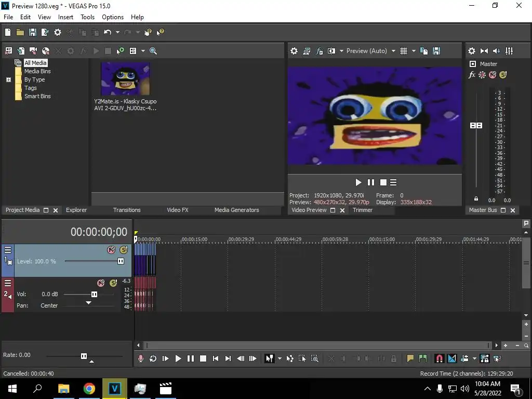Insert a marker on the timeline
The height and width of the screenshot is (399, 532).
point(410,358)
